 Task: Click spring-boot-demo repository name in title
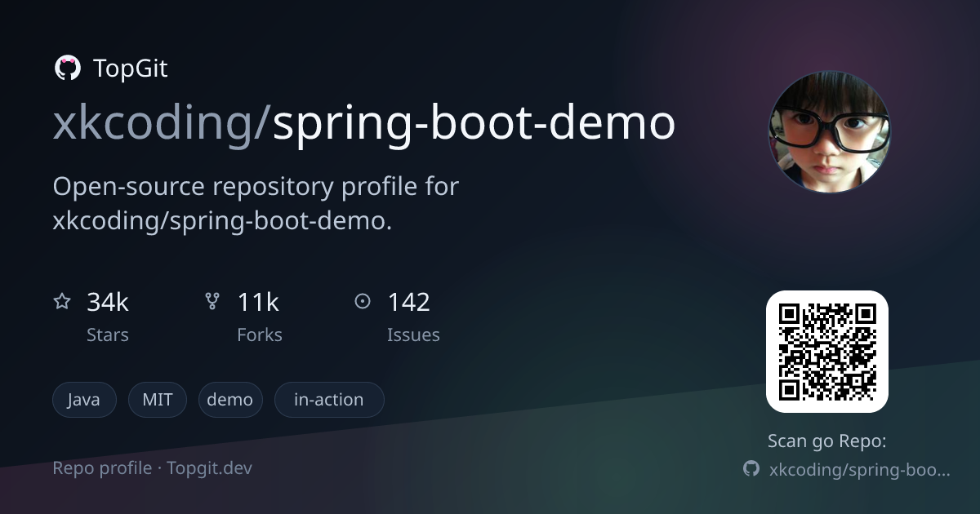[x=474, y=124]
